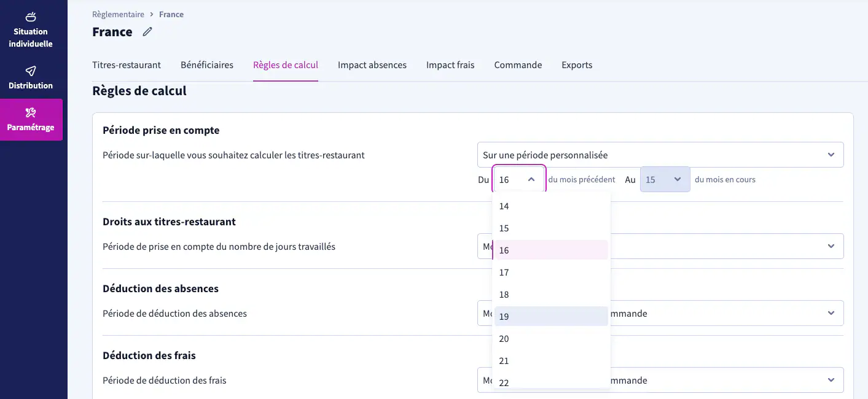Image resolution: width=868 pixels, height=399 pixels.
Task: Open Situation individuelle in sidebar
Action: pyautogui.click(x=31, y=29)
